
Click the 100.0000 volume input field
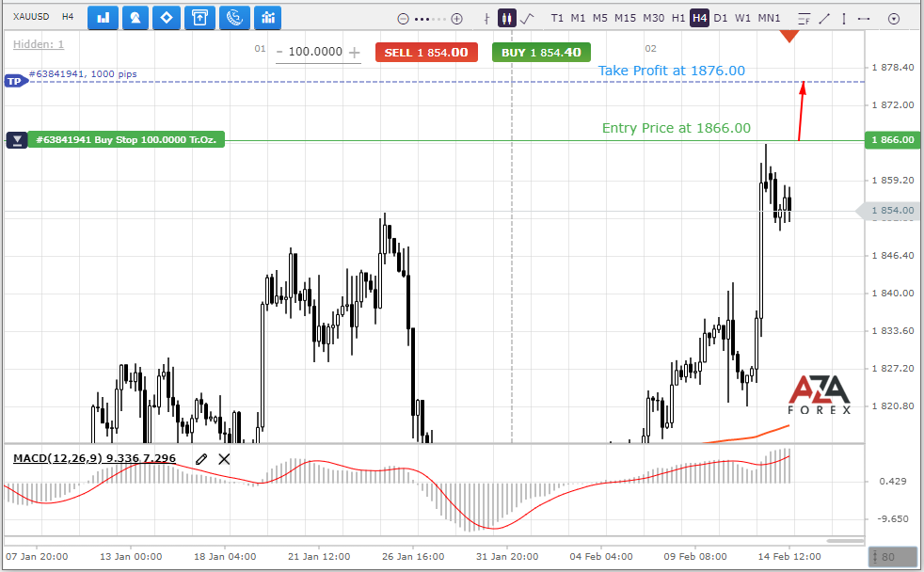click(315, 52)
